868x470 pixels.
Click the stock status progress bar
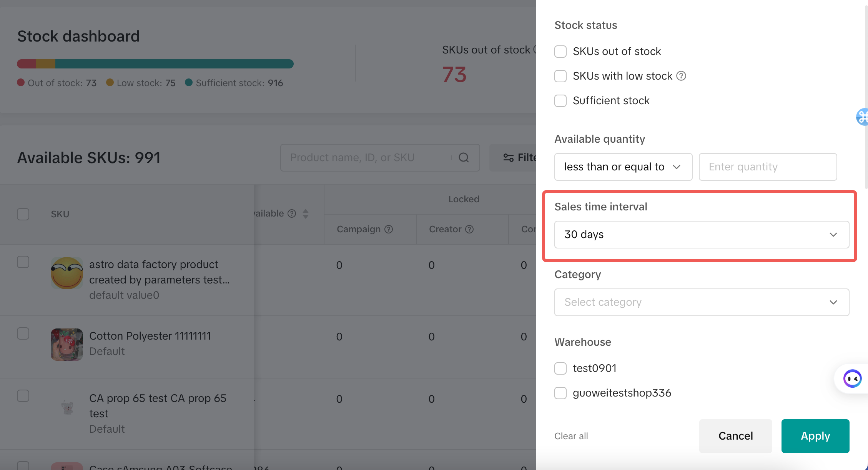[x=155, y=64]
